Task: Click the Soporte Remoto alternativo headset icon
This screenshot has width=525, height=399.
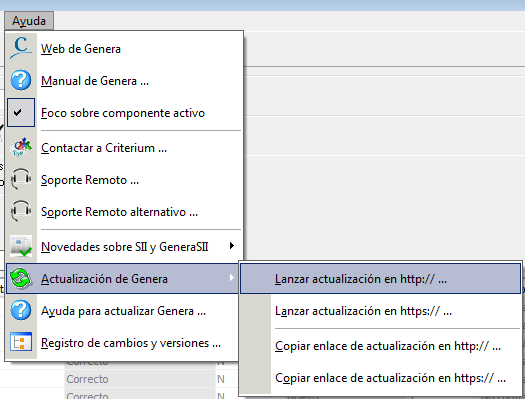Action: (21, 211)
